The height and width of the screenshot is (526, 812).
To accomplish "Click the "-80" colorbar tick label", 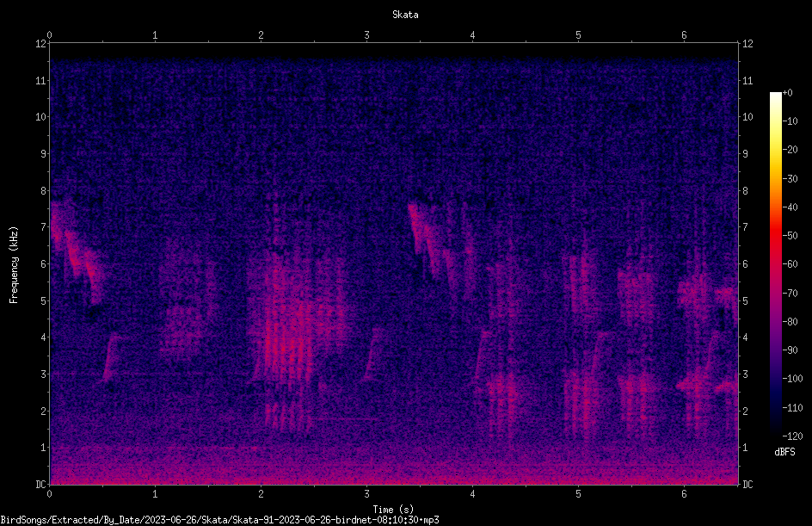I will pyautogui.click(x=790, y=322).
